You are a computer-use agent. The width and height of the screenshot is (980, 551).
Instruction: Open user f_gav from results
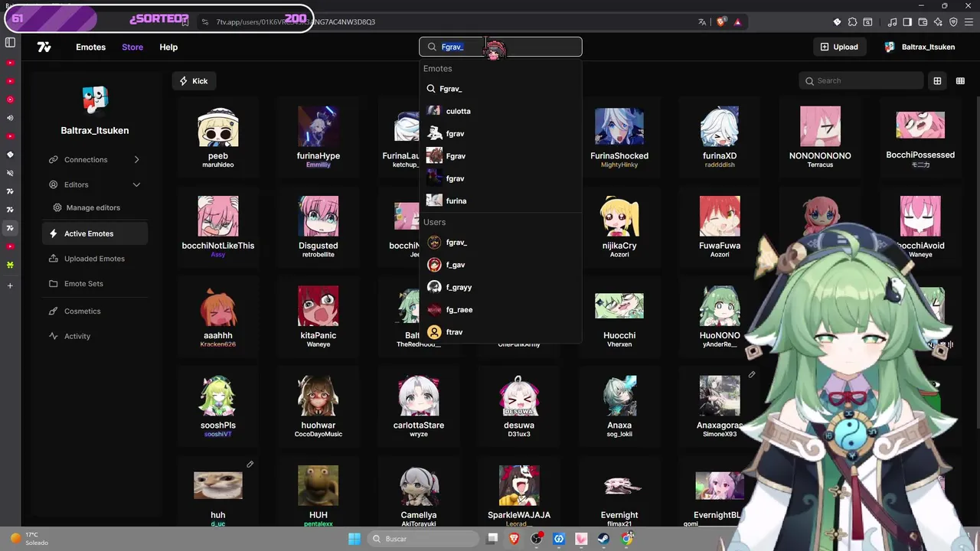pos(501,265)
